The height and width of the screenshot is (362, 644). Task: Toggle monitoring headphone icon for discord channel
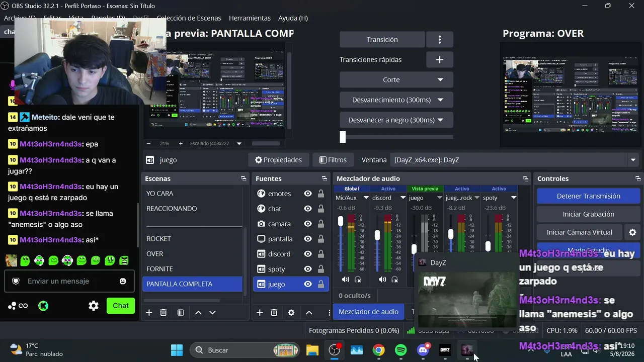click(395, 280)
